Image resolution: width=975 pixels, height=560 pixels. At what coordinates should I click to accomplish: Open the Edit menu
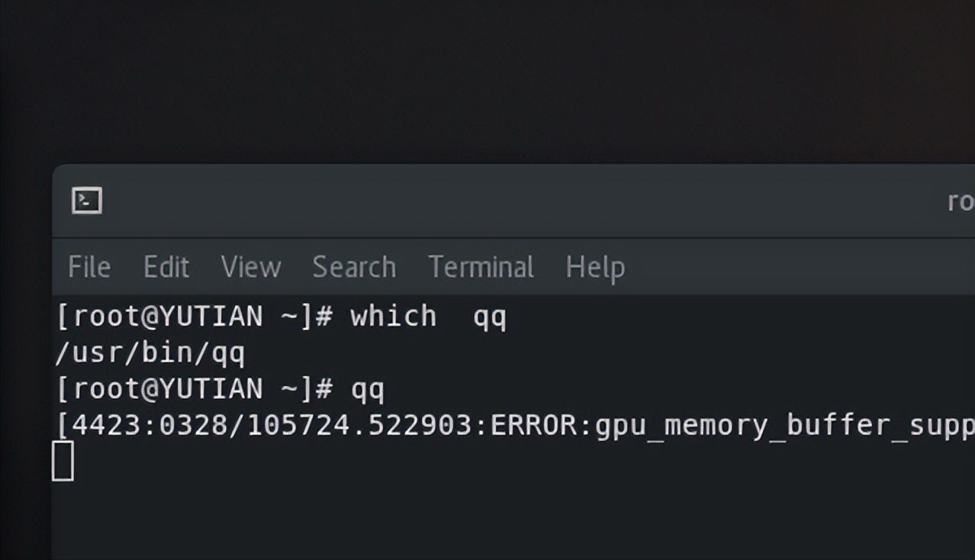coord(166,267)
